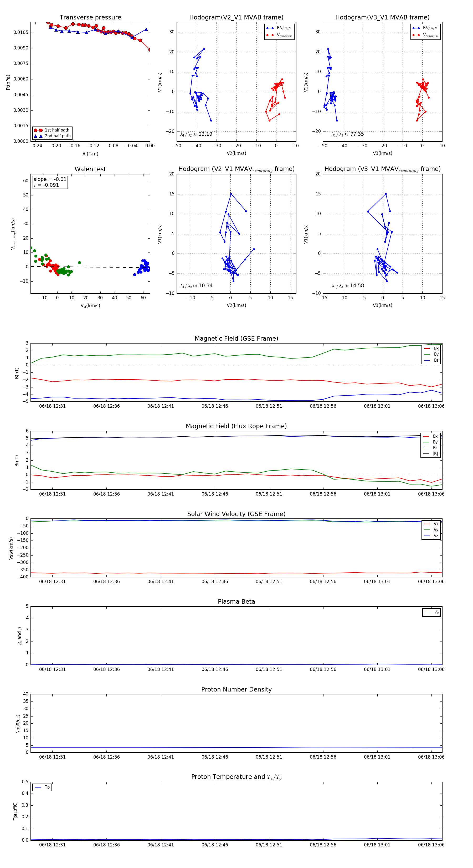Click the 'Hodogram(V3_V1 MVAB frame)' title

[382, 18]
